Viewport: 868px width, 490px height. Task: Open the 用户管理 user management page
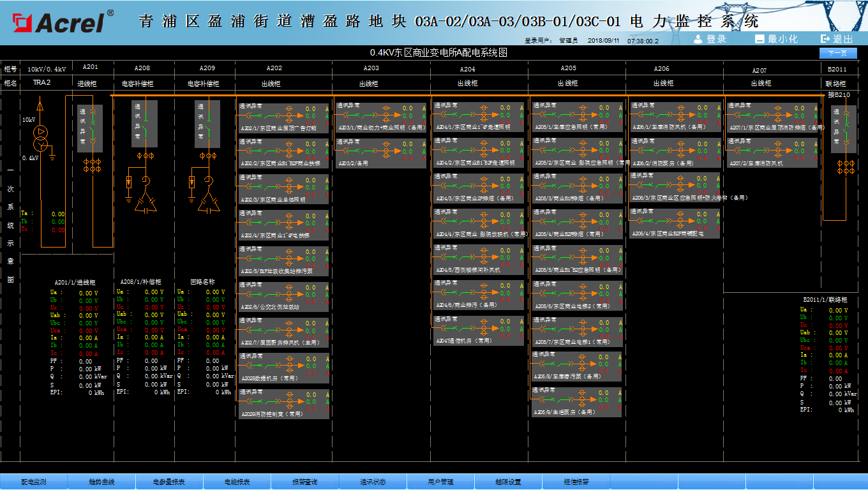(440, 482)
